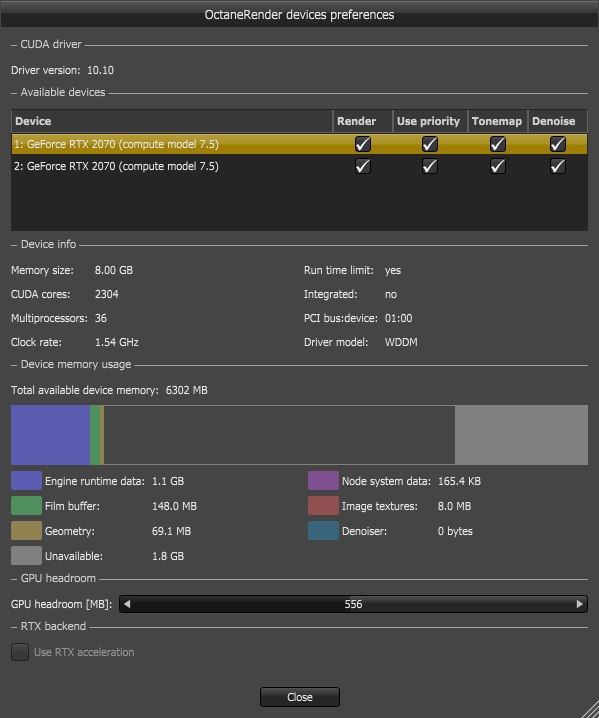Click the OctaneRender devices preferences title bar

pyautogui.click(x=300, y=15)
